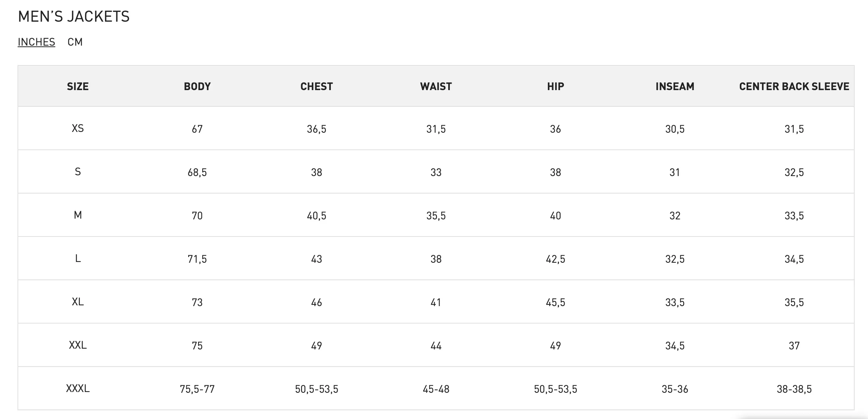This screenshot has width=868, height=419.
Task: Click the HIP column header
Action: [x=555, y=86]
